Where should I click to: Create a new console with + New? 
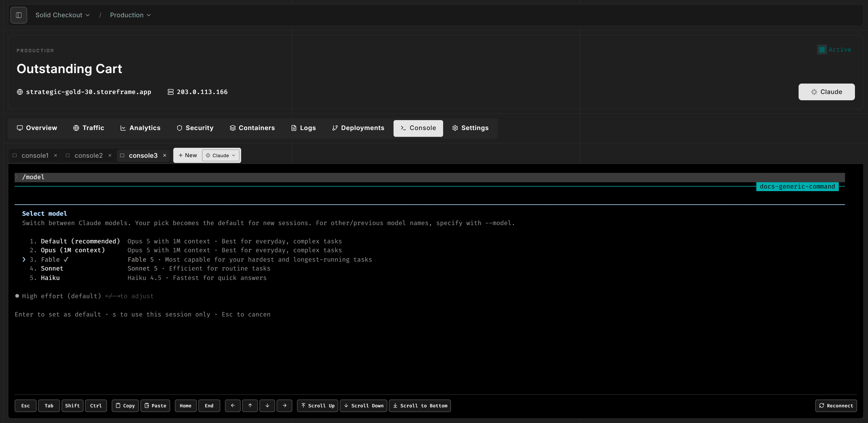coord(188,156)
